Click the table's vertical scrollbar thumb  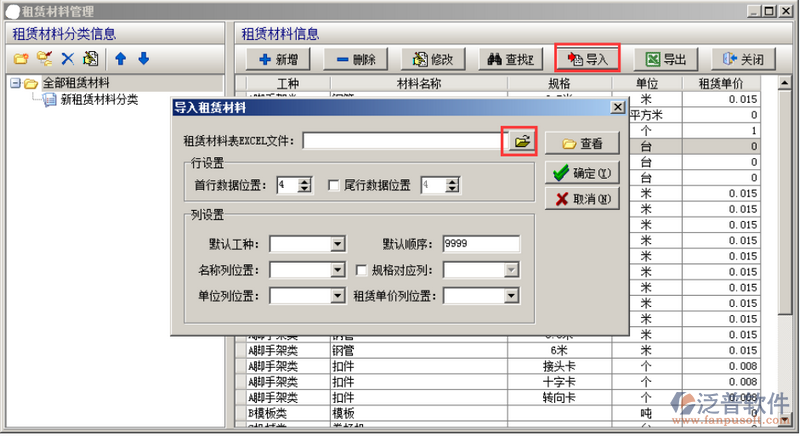point(785,201)
